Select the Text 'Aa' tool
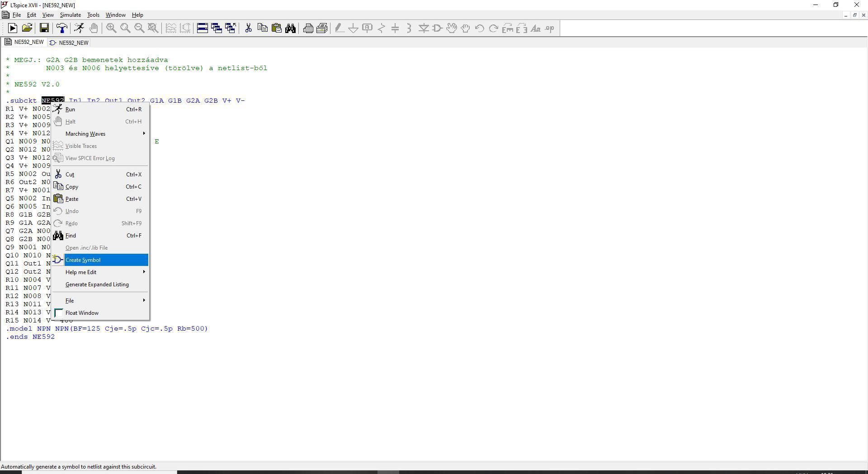 pyautogui.click(x=536, y=28)
